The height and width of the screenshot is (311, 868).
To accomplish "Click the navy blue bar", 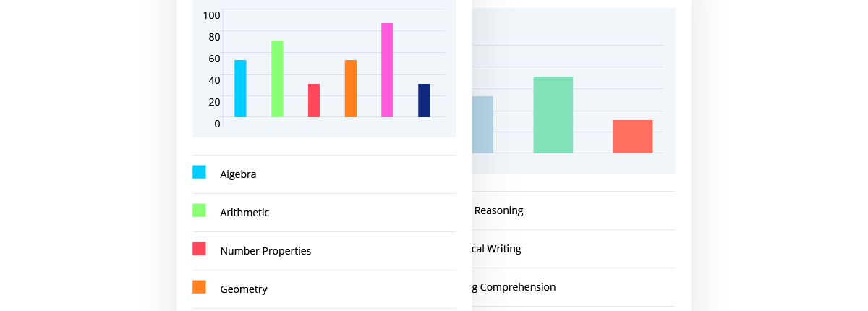I will click(424, 100).
